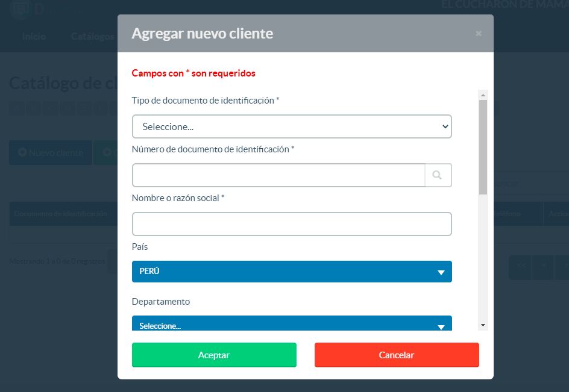569x392 pixels.
Task: Open Catálogos menu in the background page
Action: tap(93, 36)
